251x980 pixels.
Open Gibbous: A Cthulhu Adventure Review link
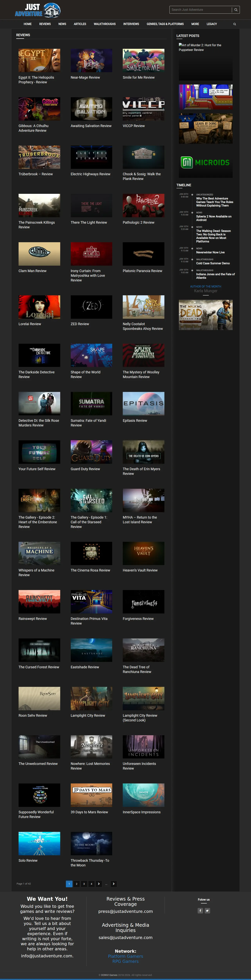[33, 128]
